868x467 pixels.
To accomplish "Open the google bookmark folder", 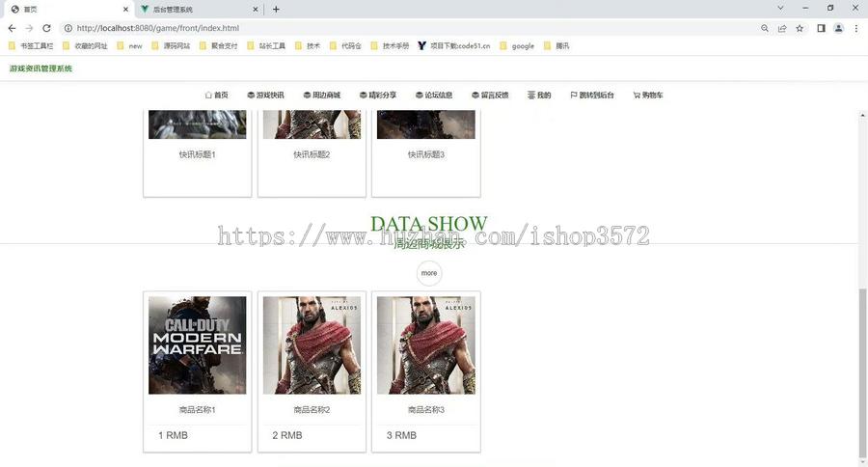I will [517, 46].
